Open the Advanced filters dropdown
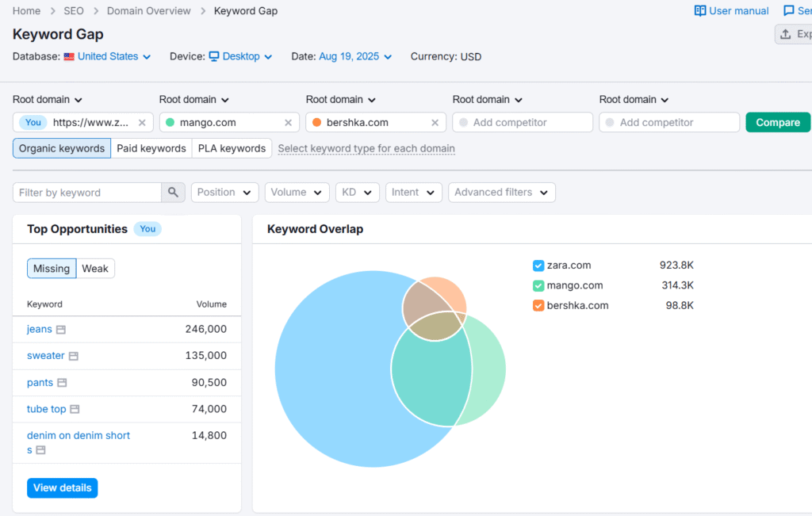This screenshot has height=516, width=812. (x=502, y=193)
